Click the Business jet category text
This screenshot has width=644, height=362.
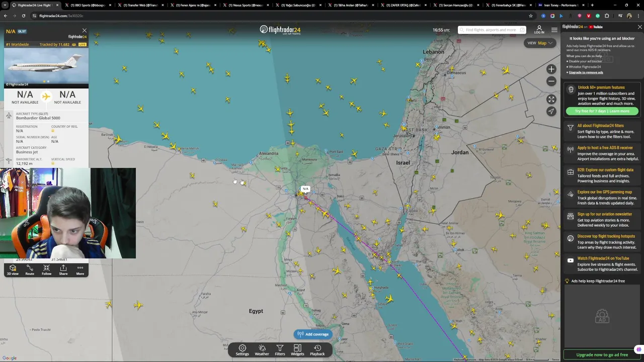[x=27, y=152]
